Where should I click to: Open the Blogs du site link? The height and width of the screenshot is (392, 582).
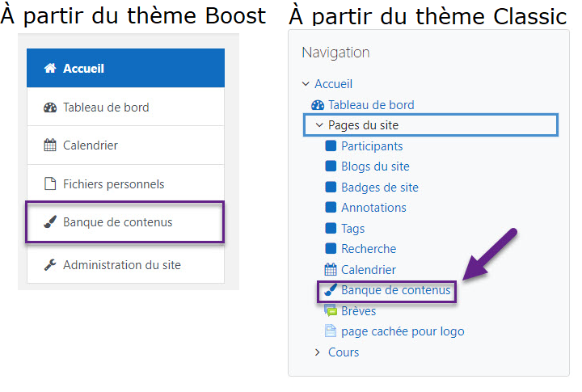click(375, 166)
